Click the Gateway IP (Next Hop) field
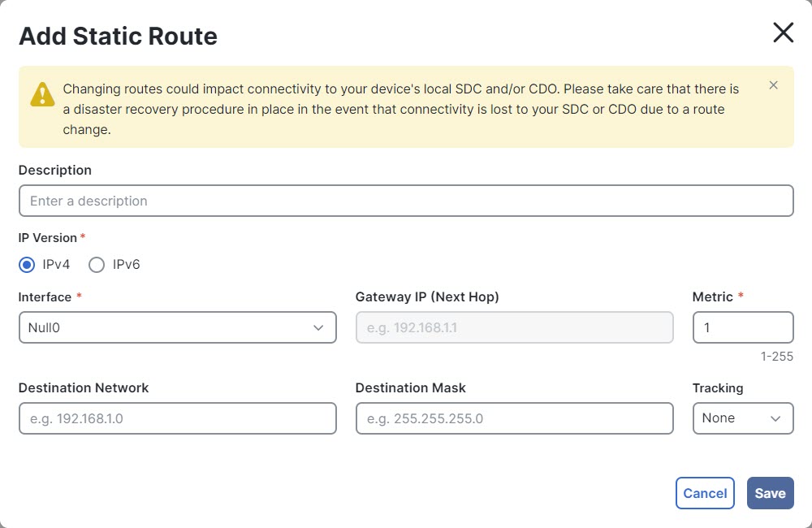 tap(514, 327)
